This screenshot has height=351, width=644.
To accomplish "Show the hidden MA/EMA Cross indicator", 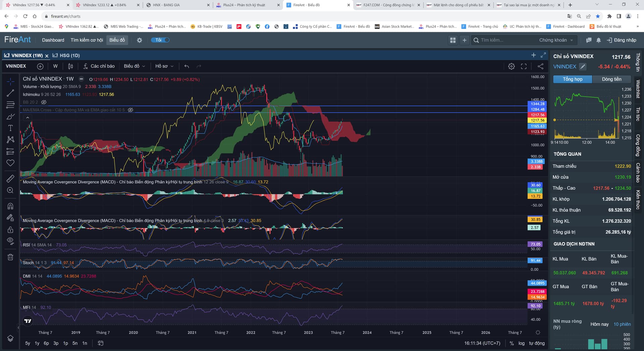I will click(x=130, y=110).
